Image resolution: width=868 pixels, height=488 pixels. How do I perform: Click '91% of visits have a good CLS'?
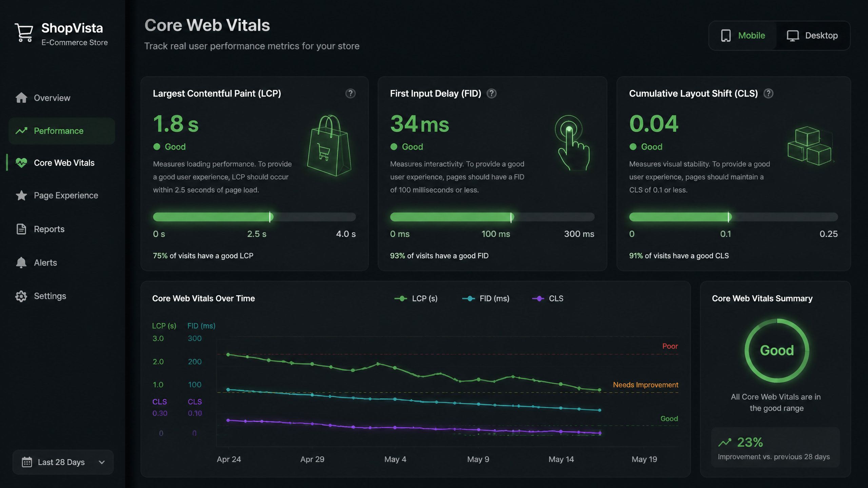pyautogui.click(x=679, y=256)
